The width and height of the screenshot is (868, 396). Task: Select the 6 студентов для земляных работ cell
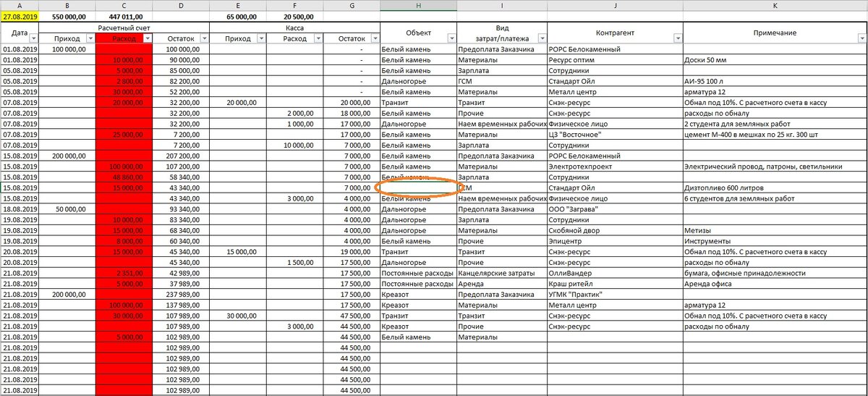[x=775, y=198]
